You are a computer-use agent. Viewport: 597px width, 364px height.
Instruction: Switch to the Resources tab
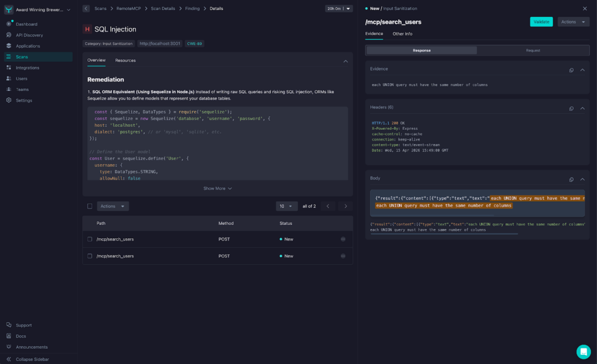tap(127, 60)
